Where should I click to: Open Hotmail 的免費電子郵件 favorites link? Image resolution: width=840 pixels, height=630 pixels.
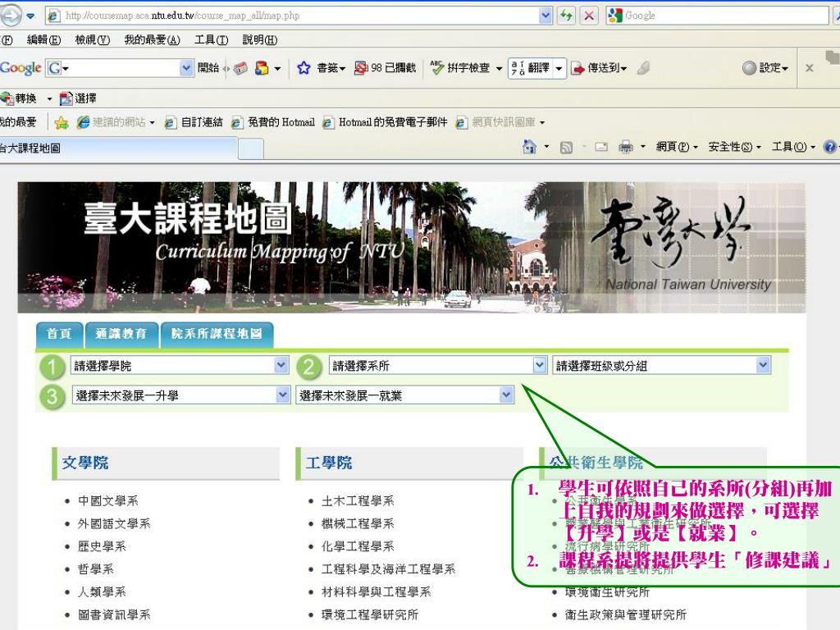click(x=385, y=123)
